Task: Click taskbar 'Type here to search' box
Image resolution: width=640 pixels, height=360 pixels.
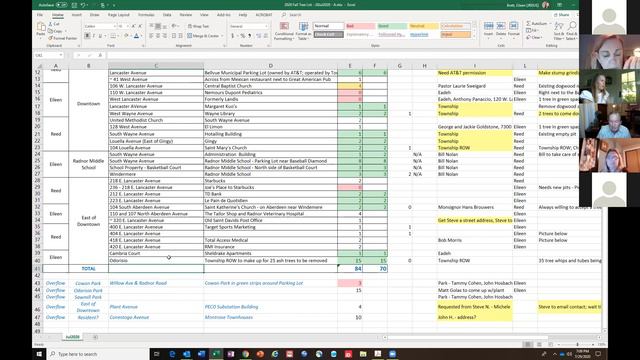Action: (98, 354)
